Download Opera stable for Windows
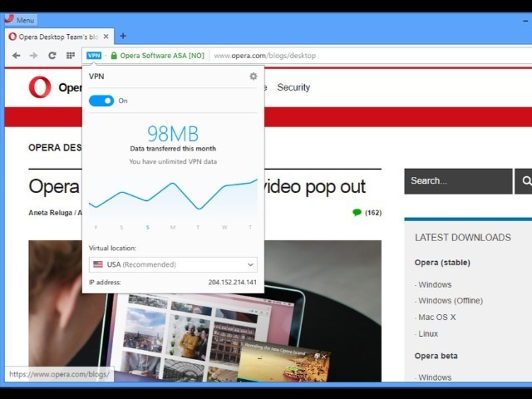This screenshot has height=399, width=532. (435, 284)
